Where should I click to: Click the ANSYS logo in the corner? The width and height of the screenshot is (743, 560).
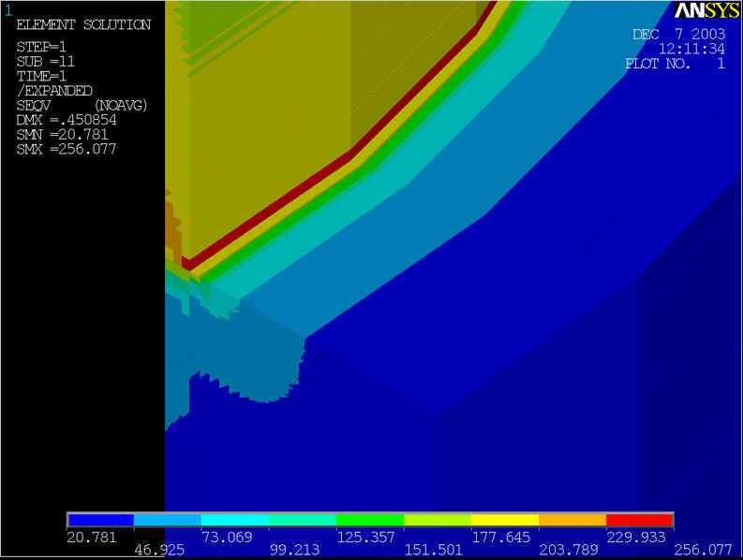706,10
